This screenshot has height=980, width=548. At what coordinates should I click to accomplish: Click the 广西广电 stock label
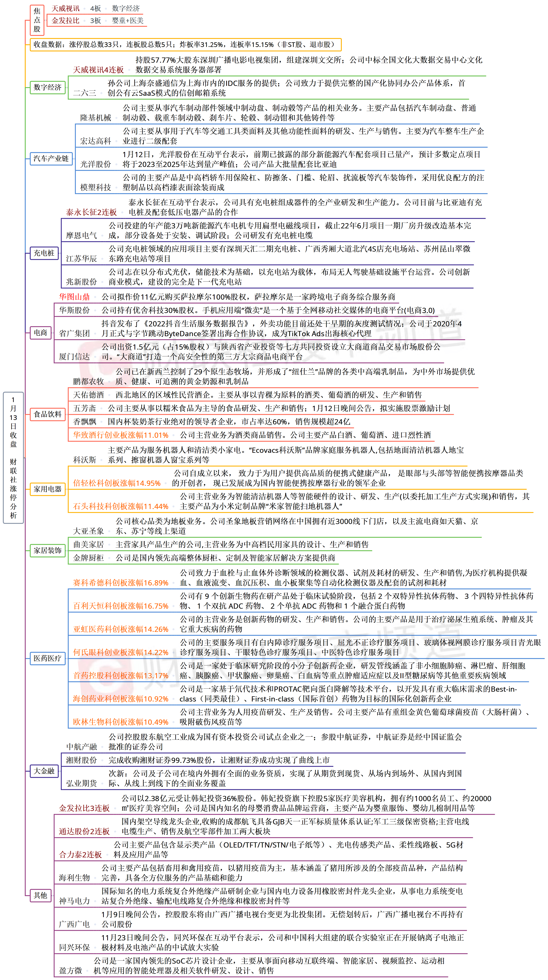pos(75,924)
